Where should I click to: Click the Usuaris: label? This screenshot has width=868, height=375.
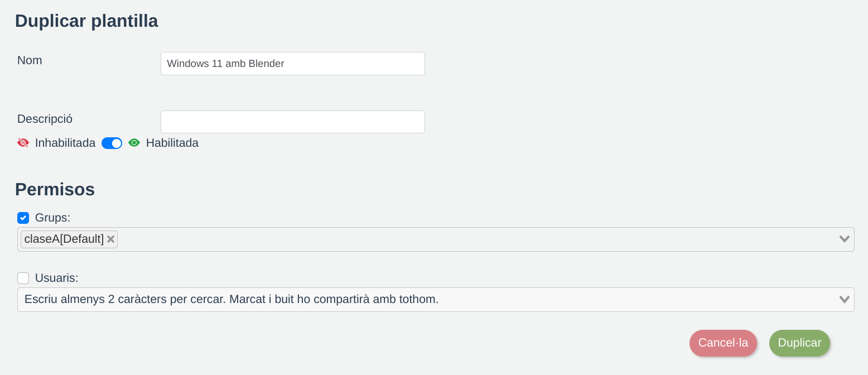tap(56, 278)
